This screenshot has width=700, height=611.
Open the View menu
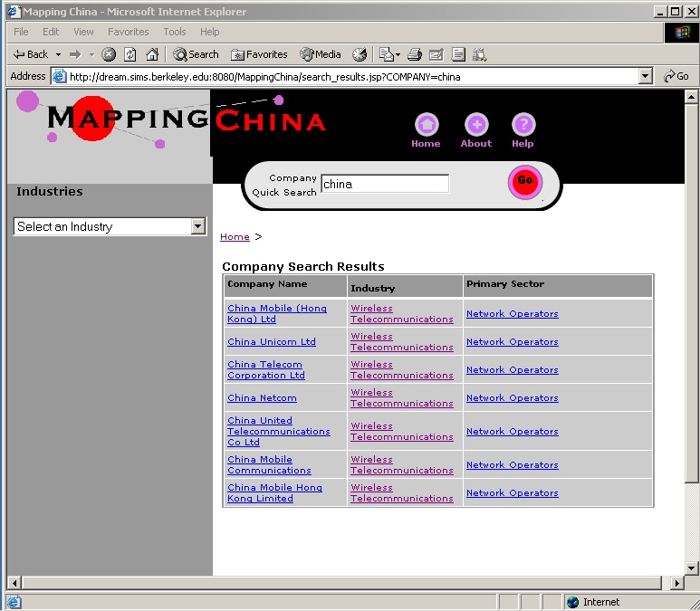[x=83, y=32]
